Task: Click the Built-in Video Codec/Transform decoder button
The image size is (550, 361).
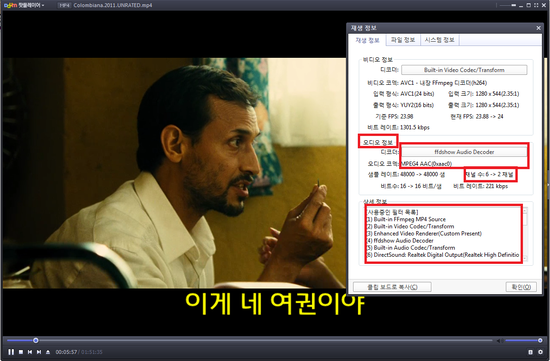Action: (x=464, y=70)
